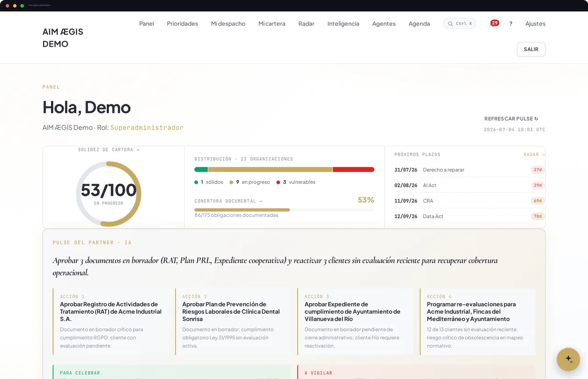588x379 pixels.
Task: Open the 'Derecho a reparar' deadline row
Action: (469, 170)
